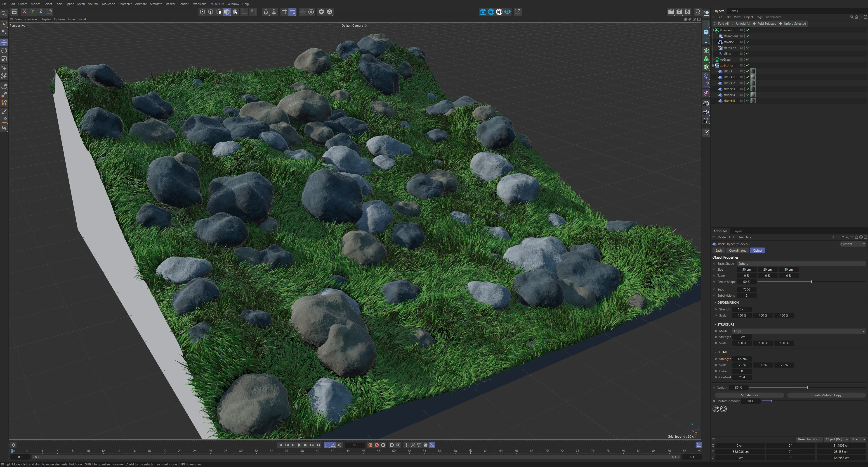Toggle enable checkmark on toGrass object

click(748, 60)
